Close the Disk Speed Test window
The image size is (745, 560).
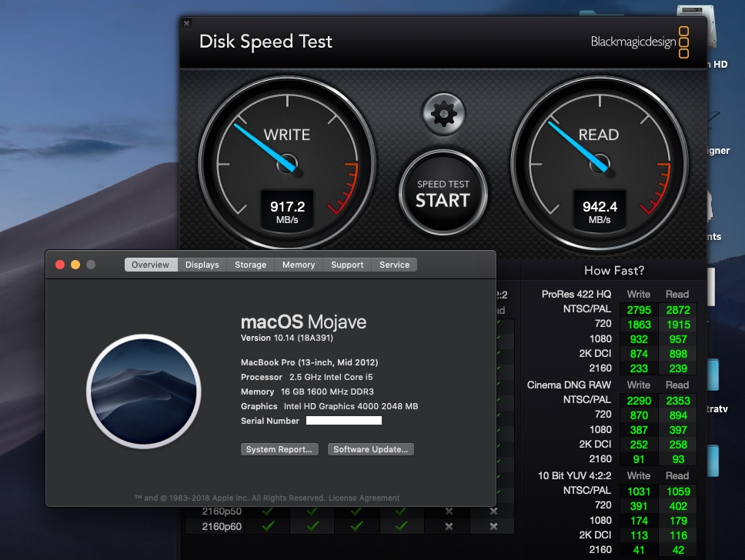(x=187, y=23)
